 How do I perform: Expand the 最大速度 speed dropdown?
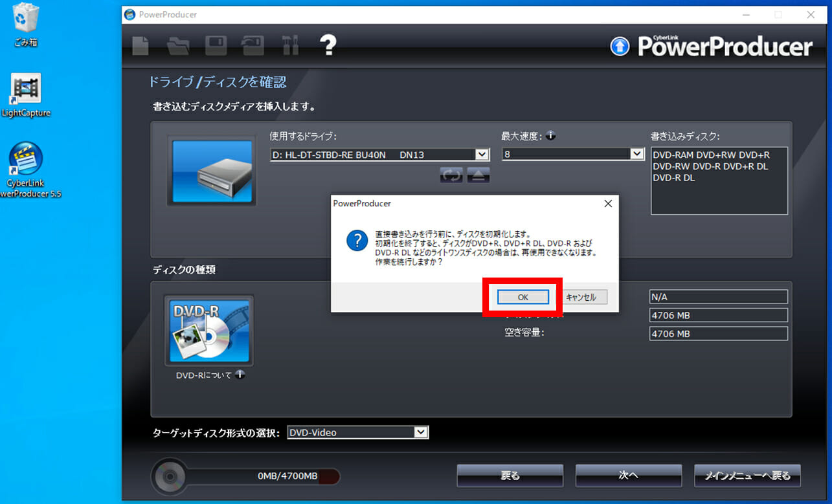click(x=637, y=154)
